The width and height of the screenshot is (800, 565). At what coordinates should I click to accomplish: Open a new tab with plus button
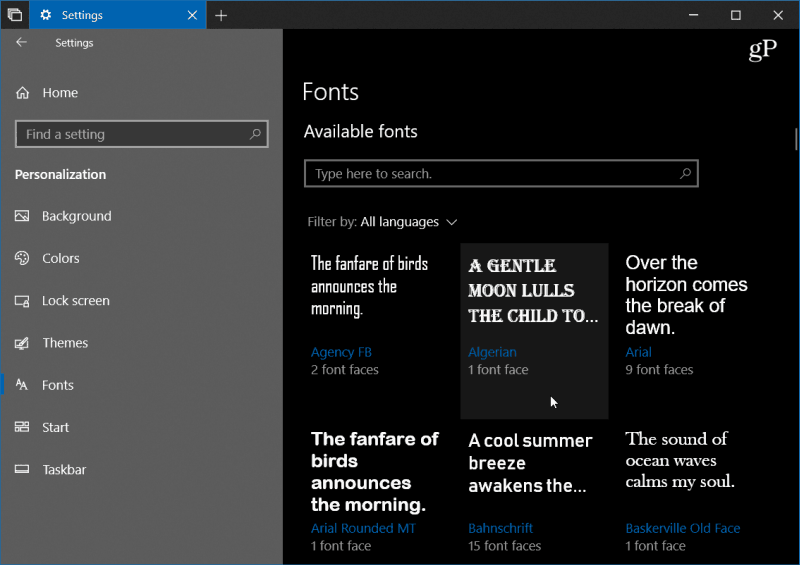click(x=221, y=15)
